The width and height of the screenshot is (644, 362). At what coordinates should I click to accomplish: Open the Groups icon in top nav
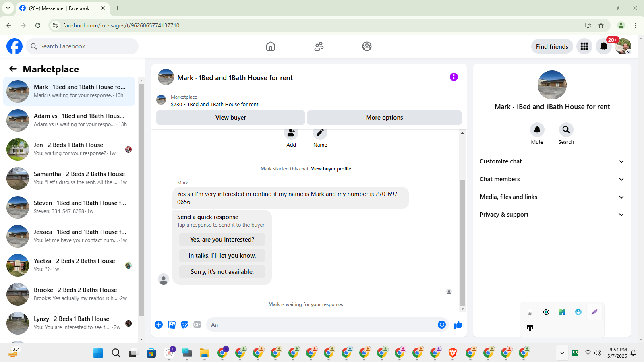pyautogui.click(x=367, y=46)
